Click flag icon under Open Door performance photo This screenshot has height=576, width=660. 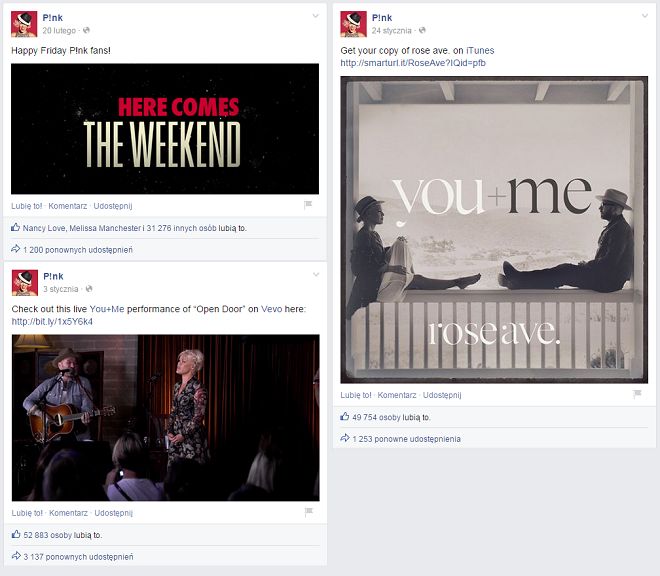tap(309, 512)
